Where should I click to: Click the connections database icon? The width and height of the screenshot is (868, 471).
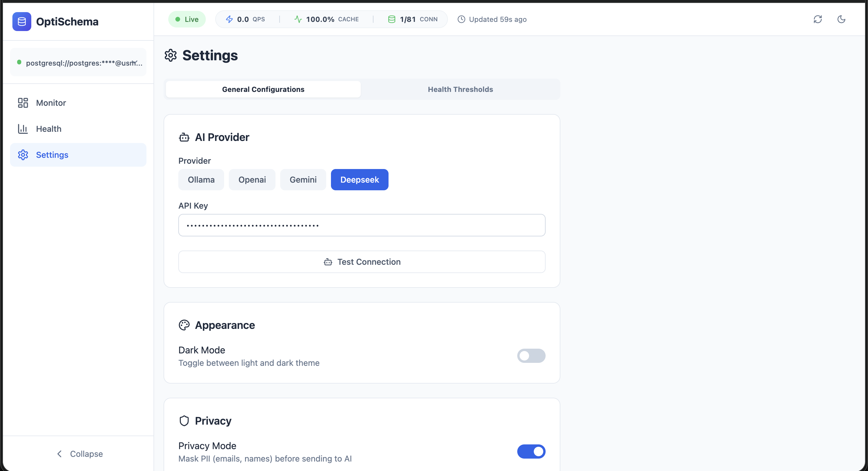pos(391,19)
